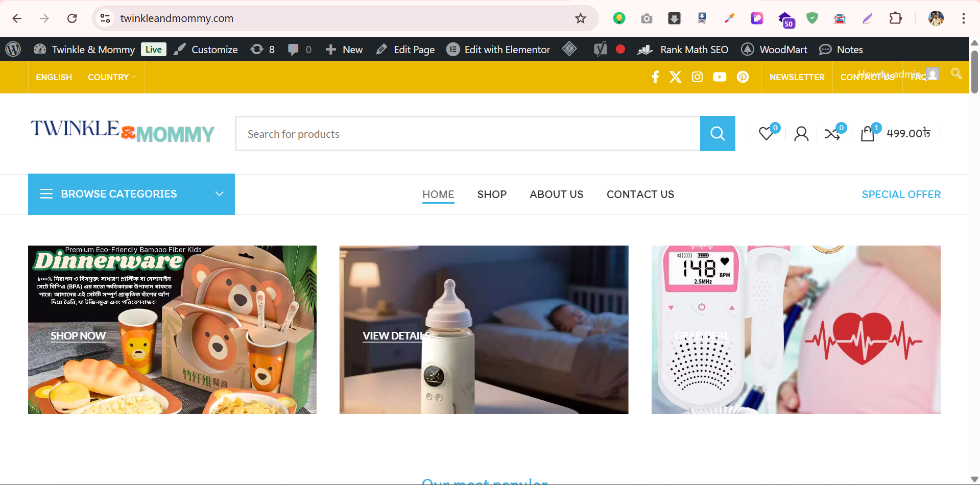Open the Chrome three-dot menu
This screenshot has height=485, width=980.
pos(963,18)
